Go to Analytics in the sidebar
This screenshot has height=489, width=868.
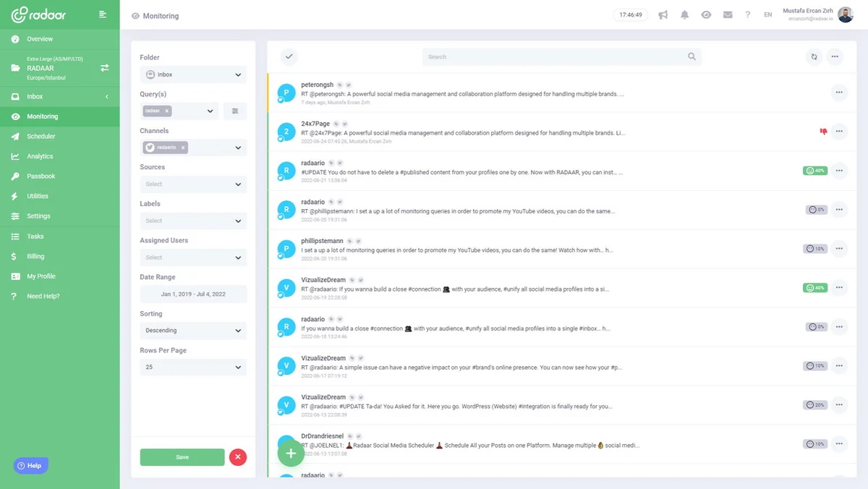point(40,156)
